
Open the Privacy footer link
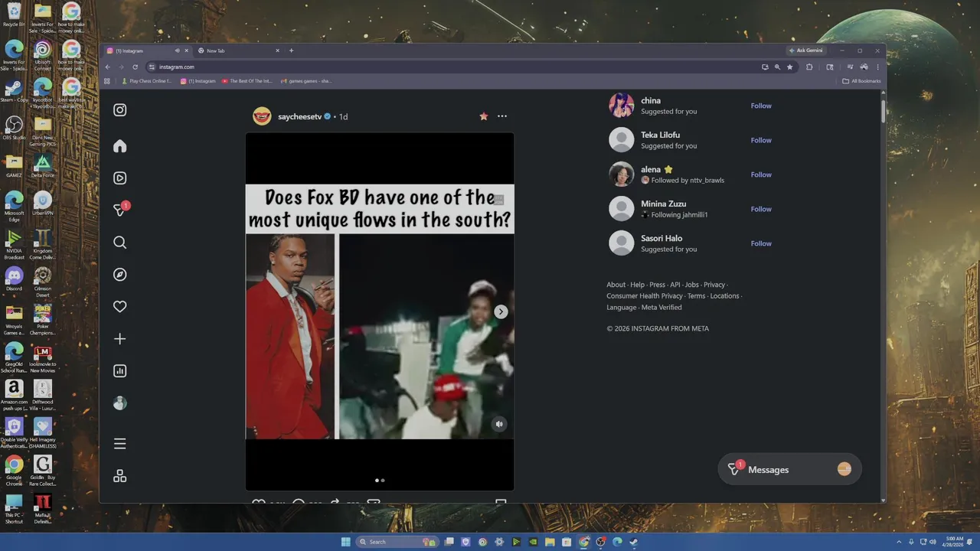point(714,285)
